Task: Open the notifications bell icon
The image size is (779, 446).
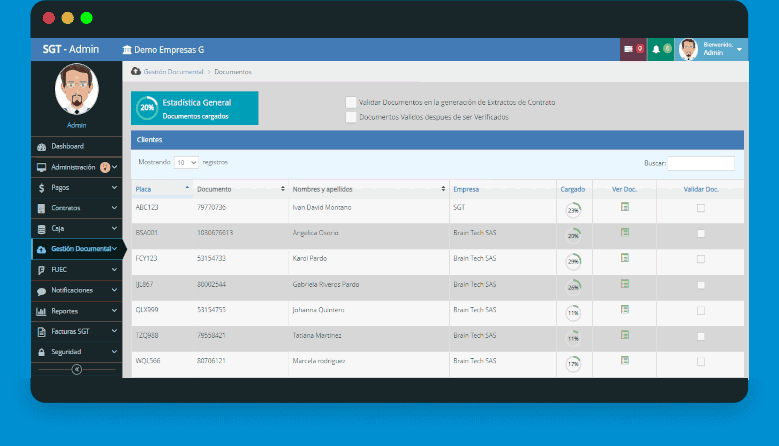Action: tap(656, 49)
